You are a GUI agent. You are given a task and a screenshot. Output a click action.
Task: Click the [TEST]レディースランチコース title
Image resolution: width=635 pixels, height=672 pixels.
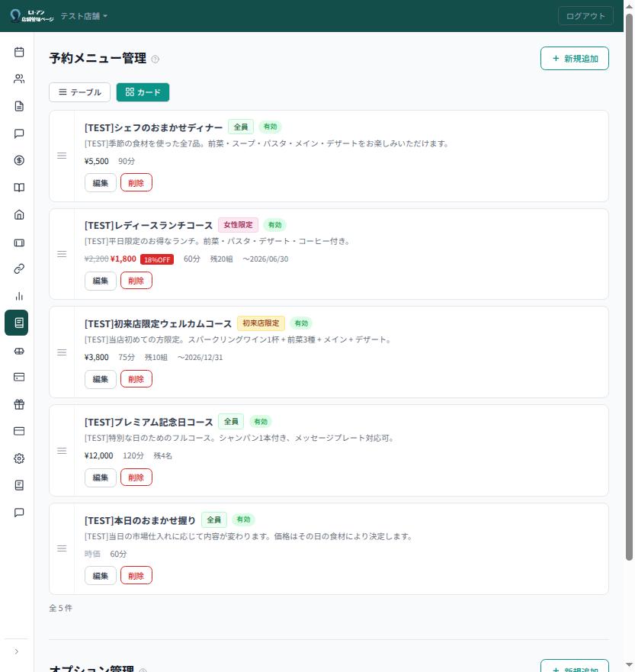click(x=149, y=226)
